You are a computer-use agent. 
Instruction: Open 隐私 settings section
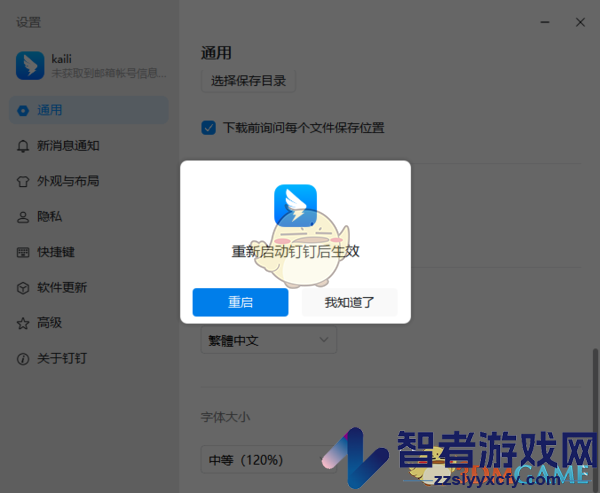tap(89, 217)
